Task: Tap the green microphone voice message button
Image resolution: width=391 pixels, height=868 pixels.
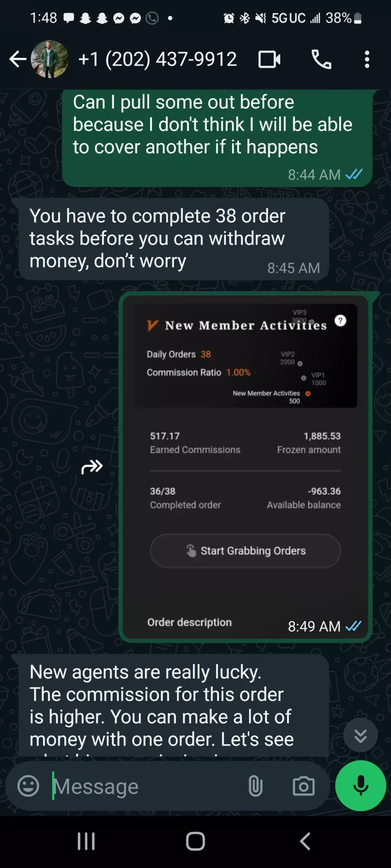Action: pos(361,786)
